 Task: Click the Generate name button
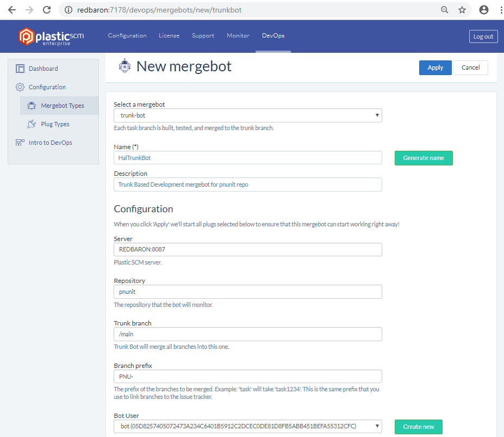click(x=424, y=158)
